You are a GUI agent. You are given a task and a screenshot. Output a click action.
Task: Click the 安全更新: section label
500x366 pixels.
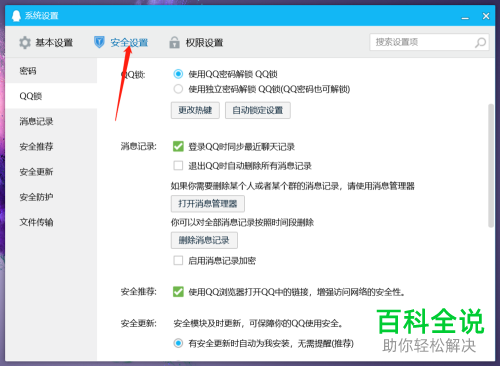pos(138,323)
